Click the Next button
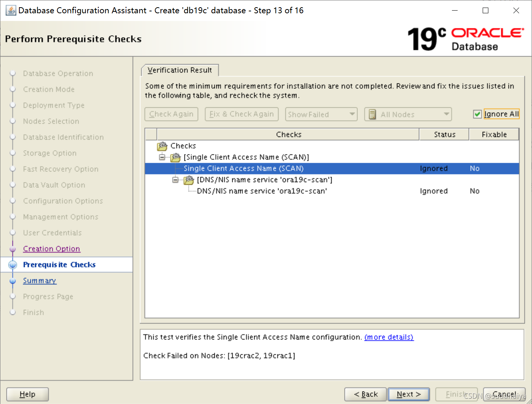 tap(409, 394)
